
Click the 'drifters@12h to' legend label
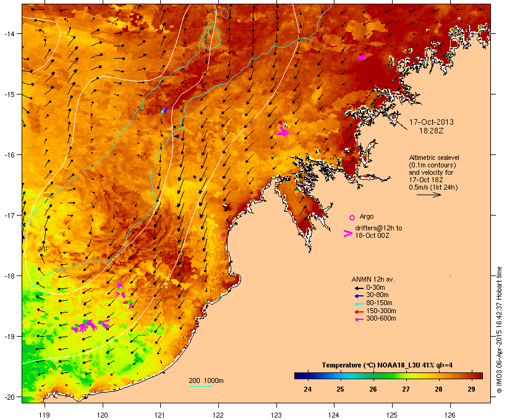pyautogui.click(x=378, y=228)
